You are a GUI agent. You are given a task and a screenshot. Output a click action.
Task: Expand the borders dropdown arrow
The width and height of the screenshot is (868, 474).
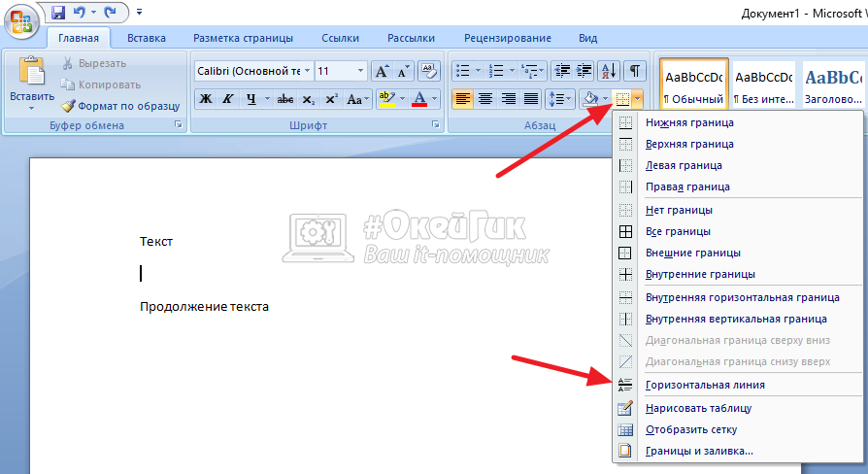[636, 99]
